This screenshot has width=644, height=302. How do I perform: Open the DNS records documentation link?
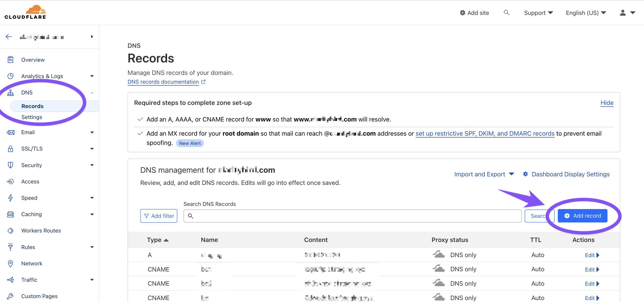pyautogui.click(x=163, y=82)
